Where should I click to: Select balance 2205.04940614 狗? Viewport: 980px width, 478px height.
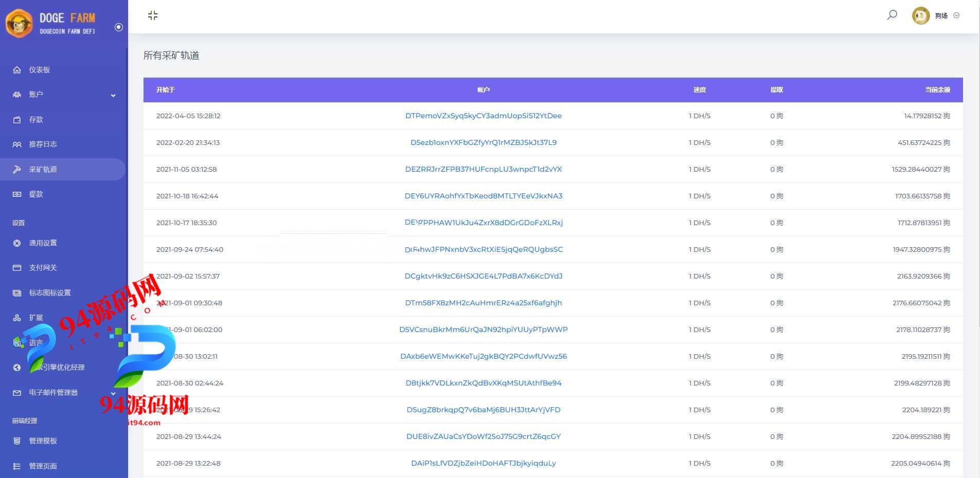(921, 463)
